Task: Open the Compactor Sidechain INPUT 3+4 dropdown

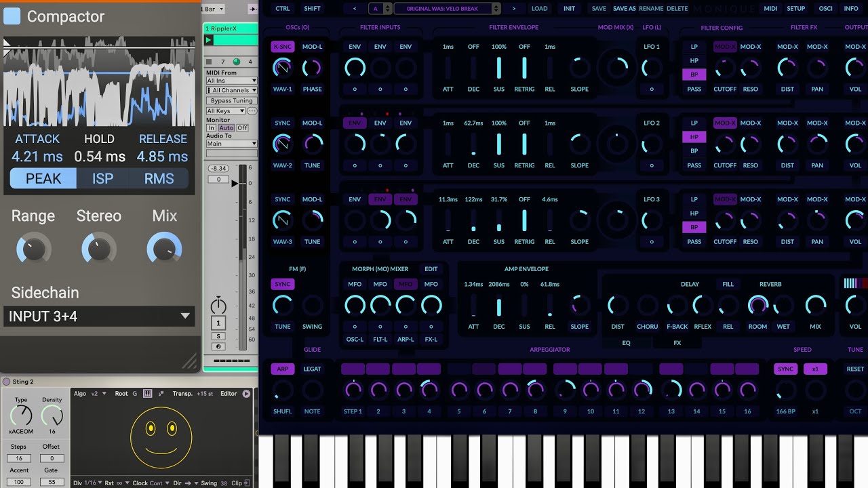Action: tap(99, 316)
